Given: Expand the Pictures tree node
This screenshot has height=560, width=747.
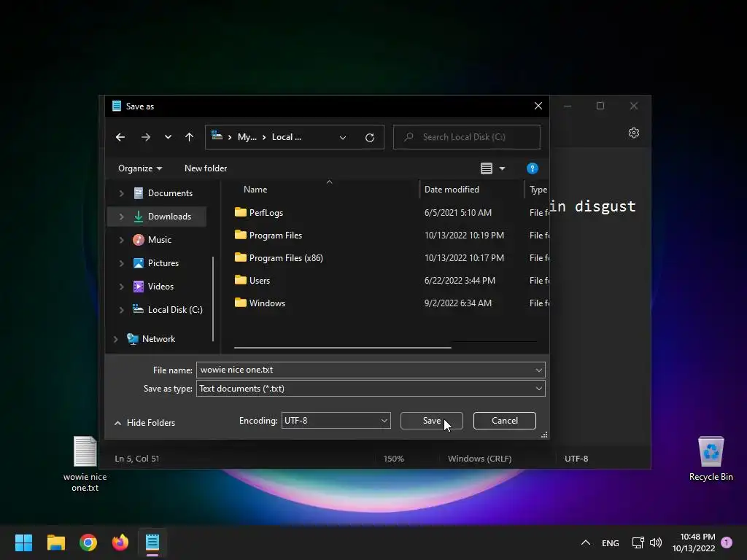Looking at the screenshot, I should [x=121, y=262].
